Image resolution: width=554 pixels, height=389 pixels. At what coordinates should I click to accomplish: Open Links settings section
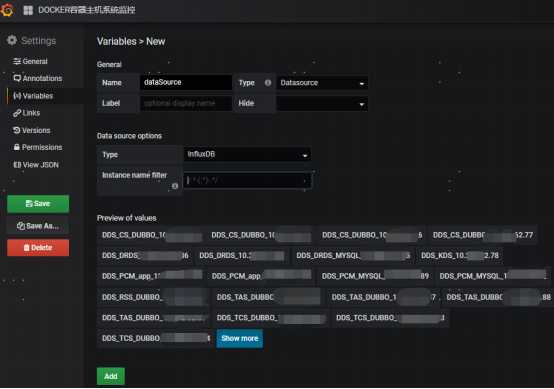pyautogui.click(x=26, y=113)
